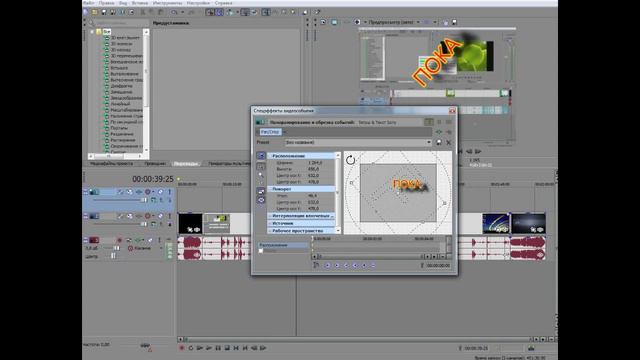The width and height of the screenshot is (640, 360).
Task: Click the rotate arrow icon in crop workspace
Action: (x=351, y=160)
